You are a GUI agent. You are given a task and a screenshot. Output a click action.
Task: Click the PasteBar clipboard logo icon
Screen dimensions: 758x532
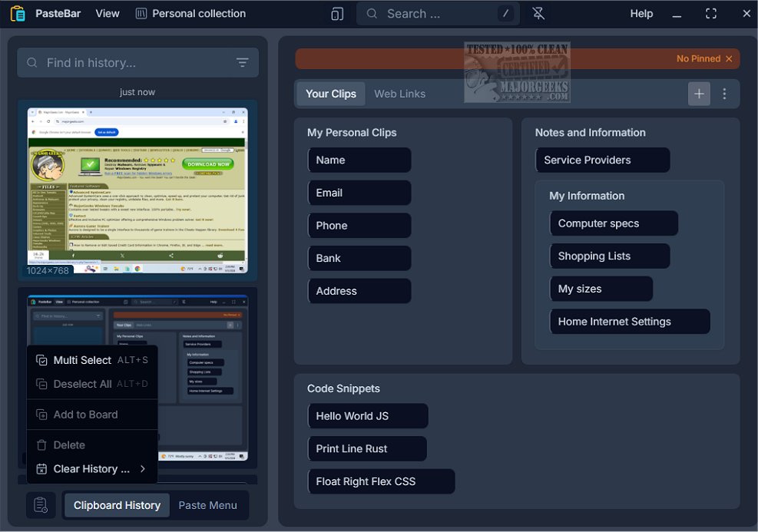pos(18,14)
